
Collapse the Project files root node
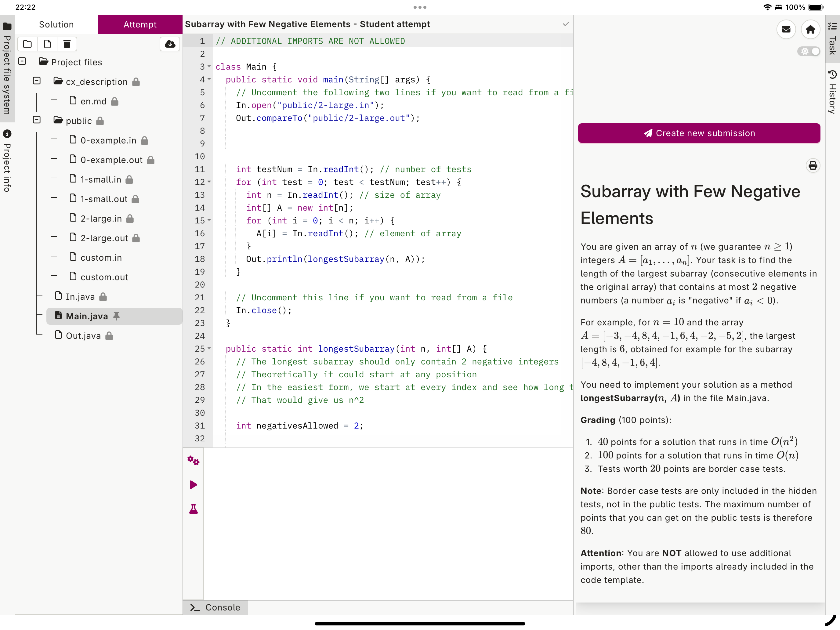coord(22,61)
